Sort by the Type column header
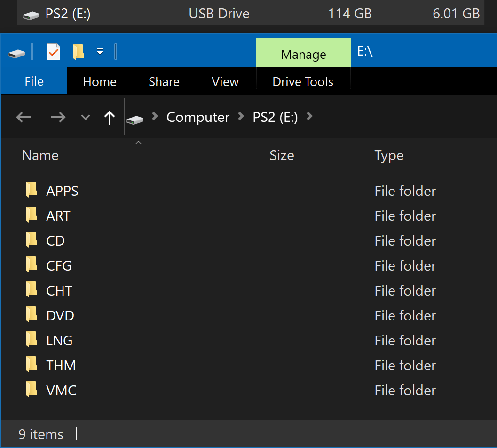The width and height of the screenshot is (497, 448). click(389, 155)
